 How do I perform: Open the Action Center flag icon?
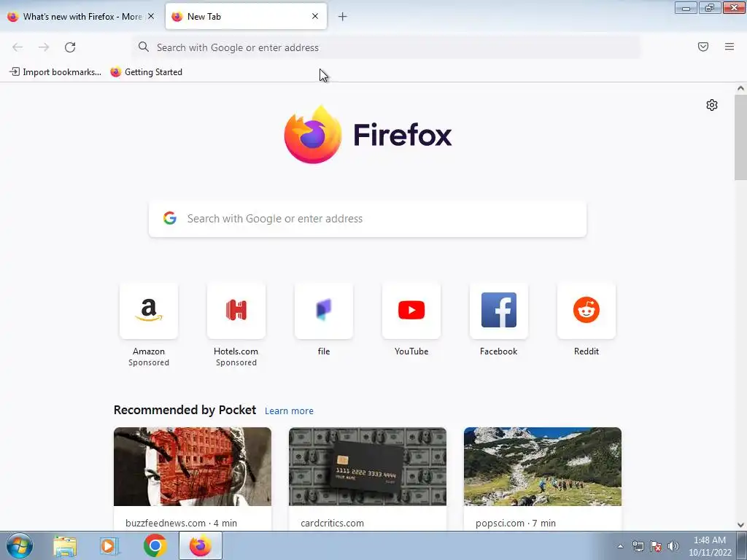point(656,546)
